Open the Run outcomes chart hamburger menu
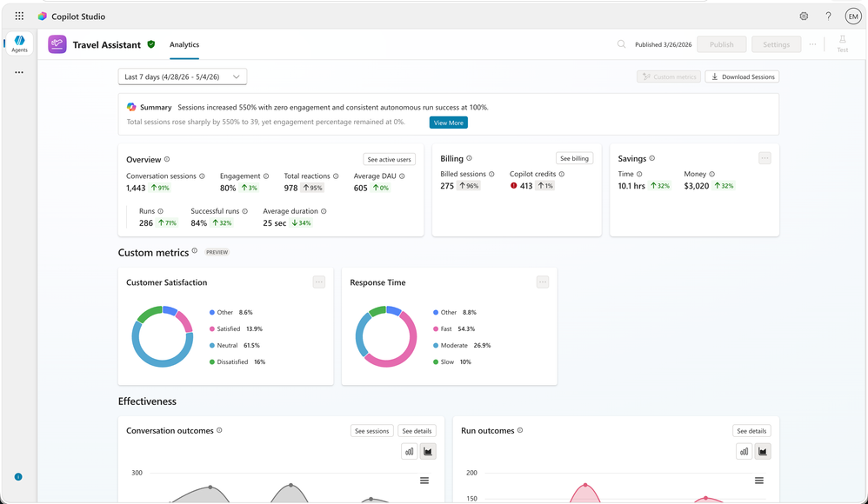The width and height of the screenshot is (868, 504). [x=759, y=481]
